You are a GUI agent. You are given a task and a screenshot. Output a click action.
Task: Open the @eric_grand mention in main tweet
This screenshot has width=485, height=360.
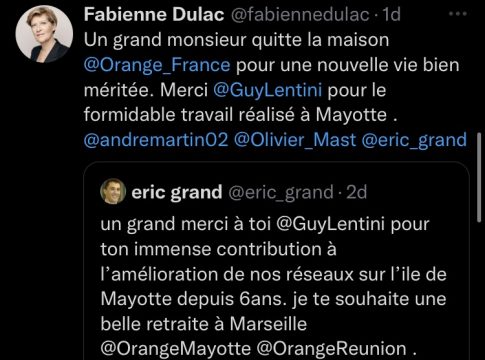tap(414, 140)
